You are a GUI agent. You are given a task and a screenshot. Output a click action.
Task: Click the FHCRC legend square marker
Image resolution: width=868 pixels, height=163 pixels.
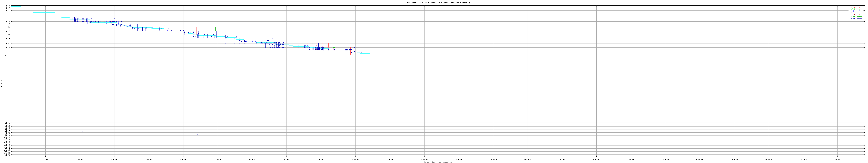pos(860,19)
